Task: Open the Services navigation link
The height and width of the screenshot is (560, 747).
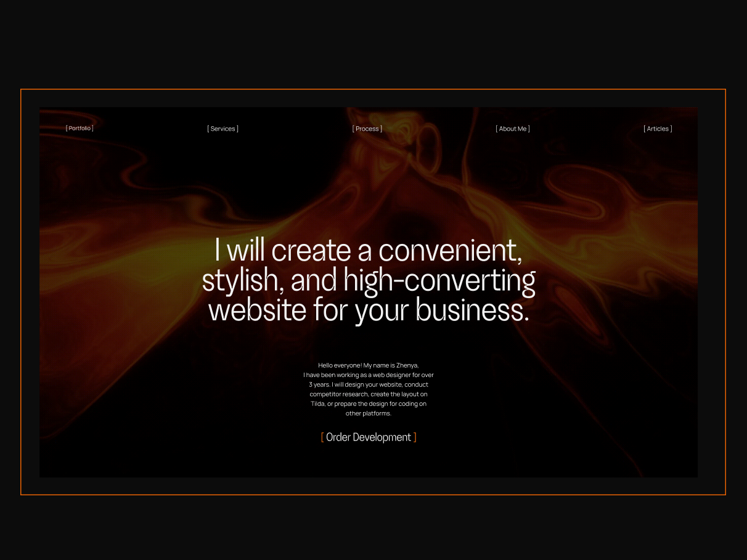Action: tap(222, 128)
